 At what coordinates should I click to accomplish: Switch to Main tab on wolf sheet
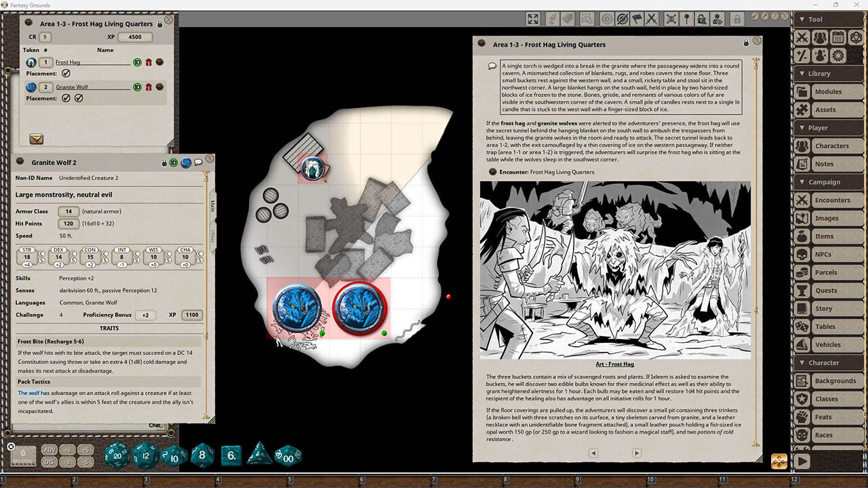[x=212, y=205]
